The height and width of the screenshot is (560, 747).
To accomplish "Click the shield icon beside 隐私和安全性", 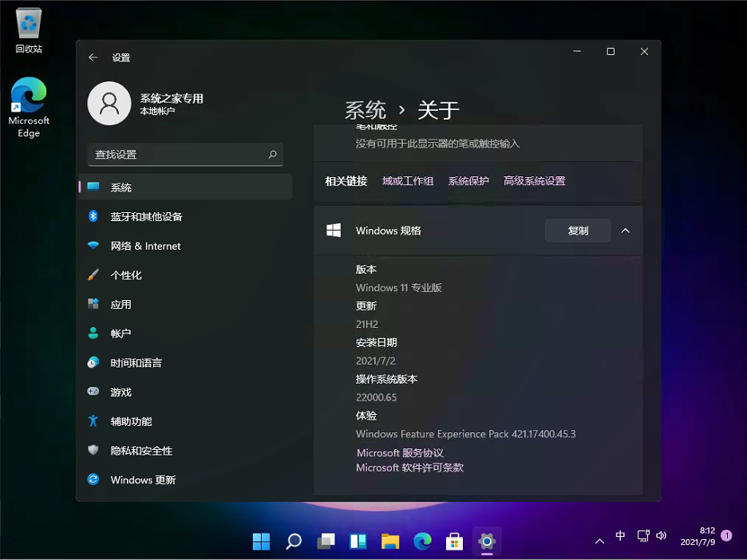I will 93,450.
